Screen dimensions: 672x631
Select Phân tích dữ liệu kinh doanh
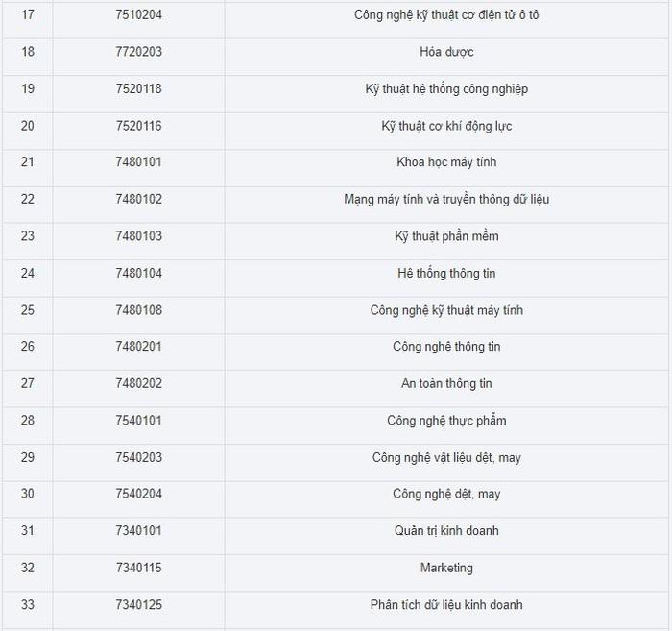pos(446,605)
